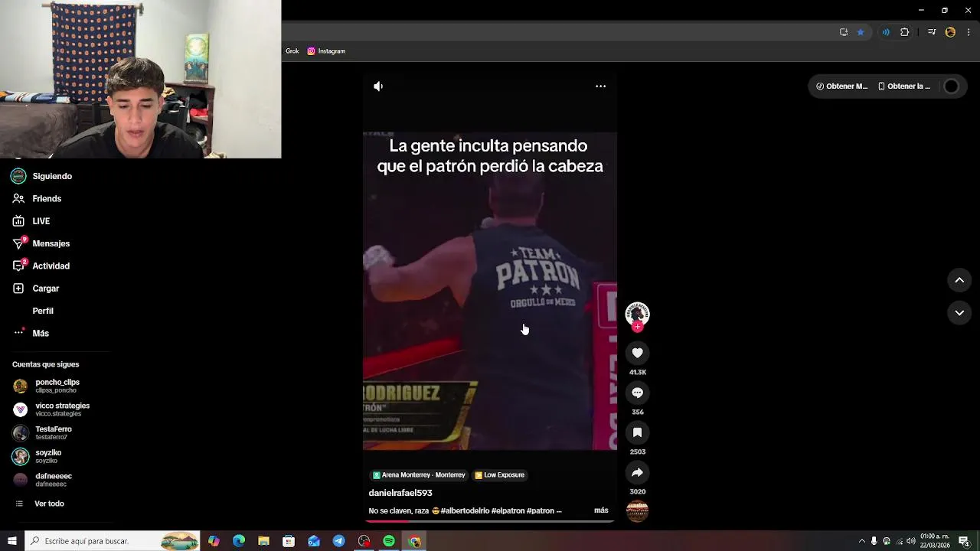Open Copilot from the taskbar
Image resolution: width=980 pixels, height=551 pixels.
tap(214, 541)
